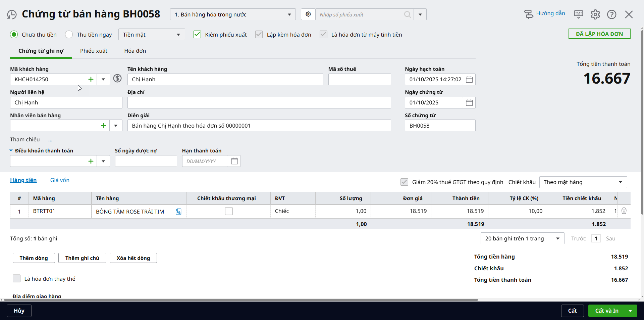Delete row 1 with trash icon
The image size is (644, 320).
coord(624,211)
